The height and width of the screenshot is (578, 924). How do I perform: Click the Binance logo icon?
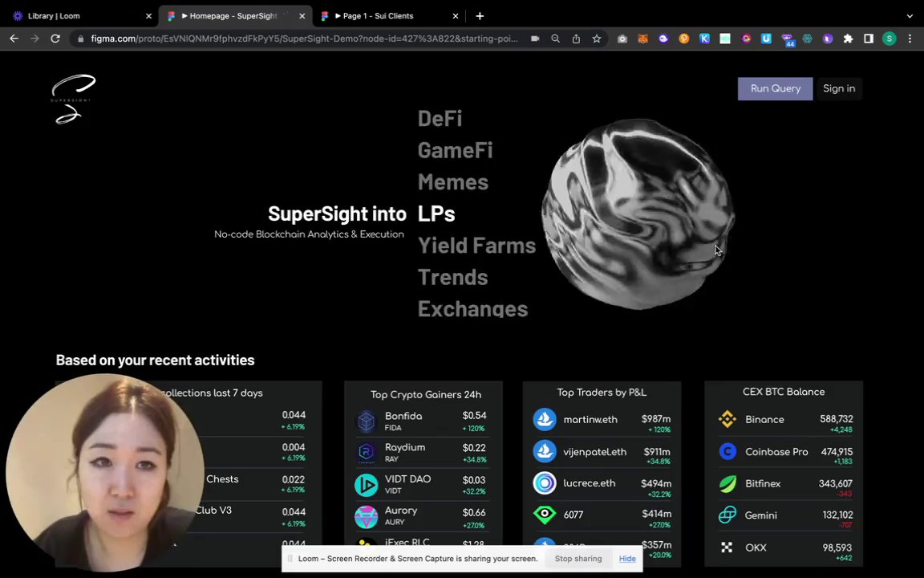(x=727, y=419)
